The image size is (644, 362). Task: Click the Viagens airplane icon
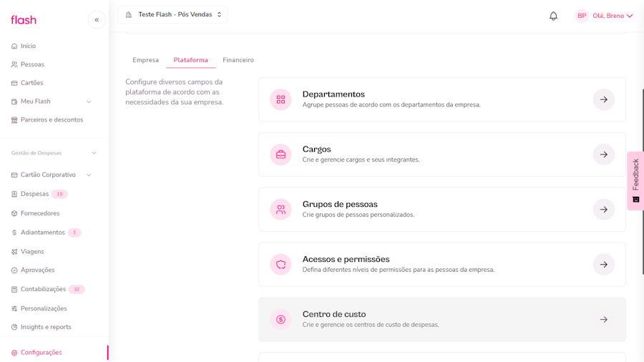point(14,252)
